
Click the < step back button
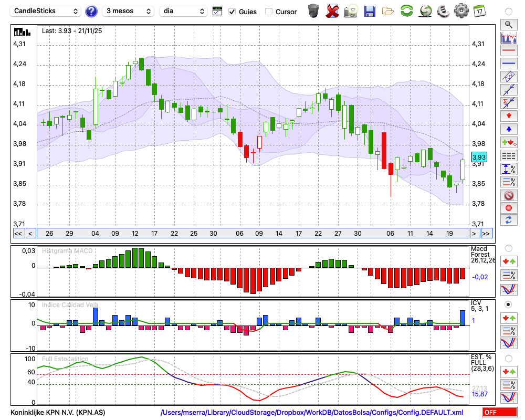[30, 234]
